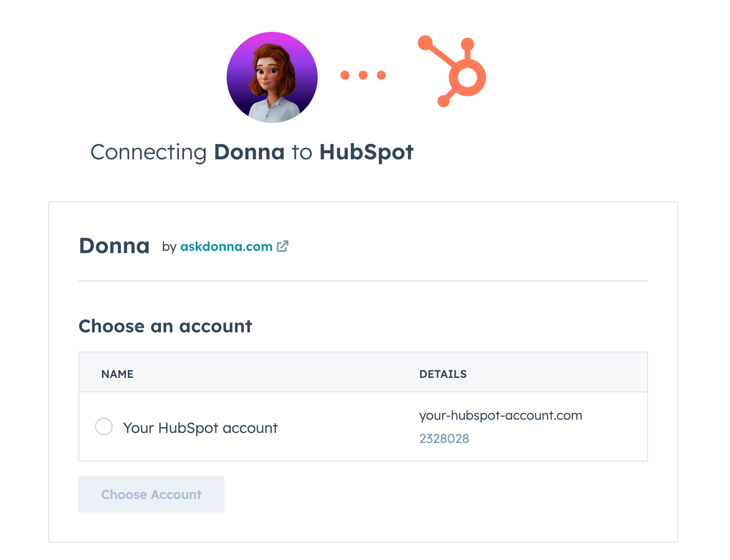730x560 pixels.
Task: Click the "Choose an account" heading
Action: click(165, 326)
